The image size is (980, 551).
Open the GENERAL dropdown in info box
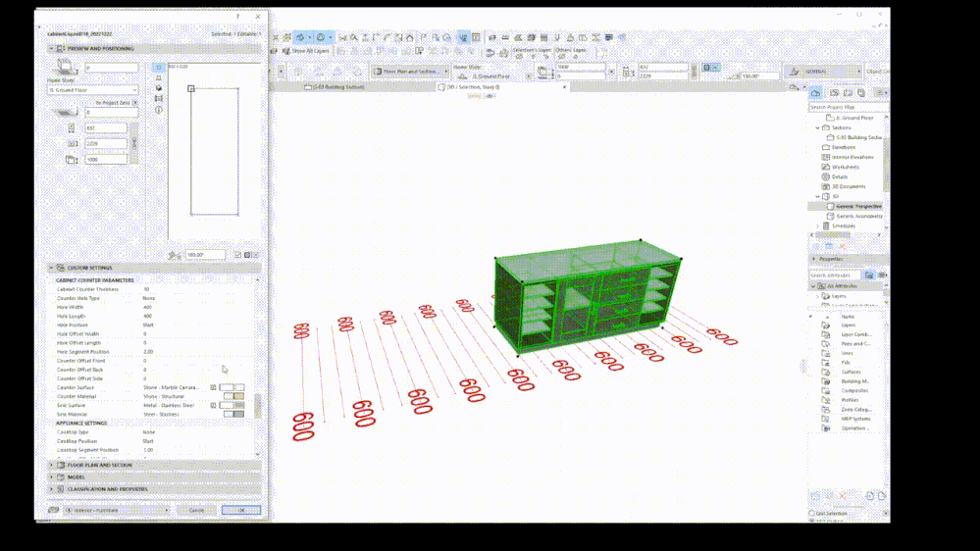point(823,72)
